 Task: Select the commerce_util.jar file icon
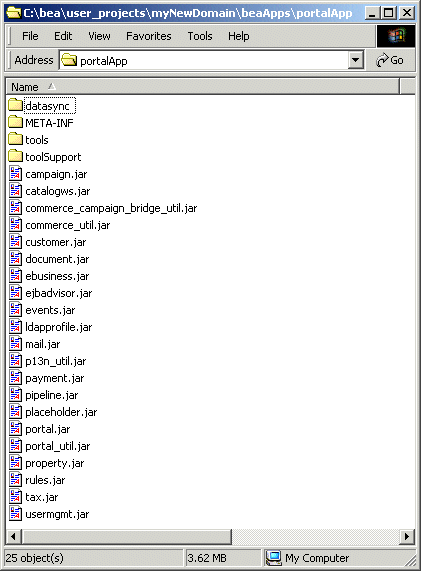pos(15,225)
